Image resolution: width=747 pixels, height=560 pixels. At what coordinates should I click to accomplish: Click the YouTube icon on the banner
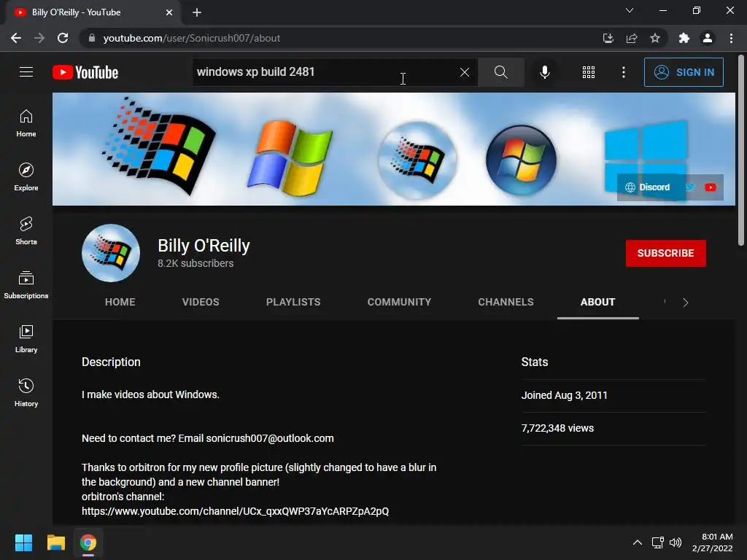[711, 187]
